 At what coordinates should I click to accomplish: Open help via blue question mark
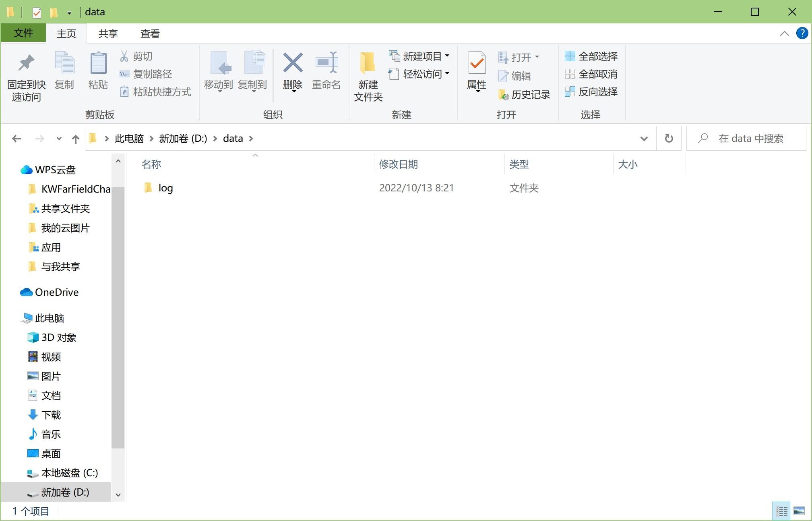(x=802, y=33)
